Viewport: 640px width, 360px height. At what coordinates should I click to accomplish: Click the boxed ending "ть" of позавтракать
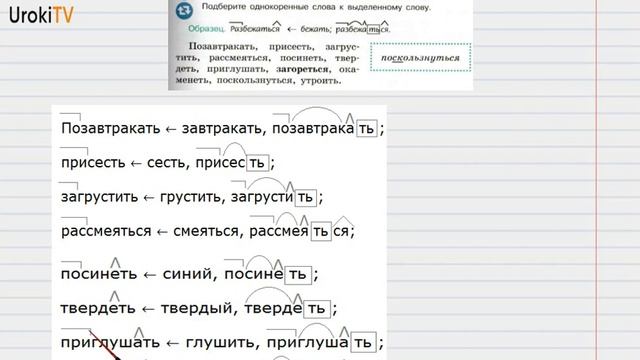coord(367,128)
